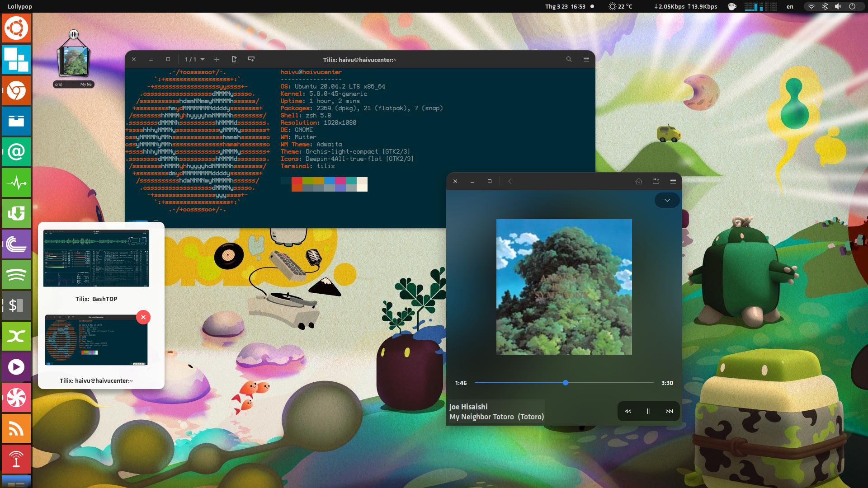Open the volume status icon
The height and width of the screenshot is (488, 868).
(x=838, y=6)
